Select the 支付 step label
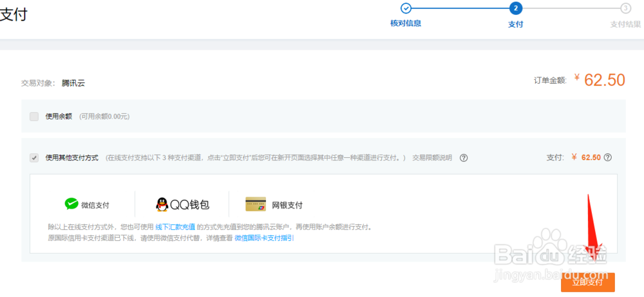644x297 pixels. [515, 24]
